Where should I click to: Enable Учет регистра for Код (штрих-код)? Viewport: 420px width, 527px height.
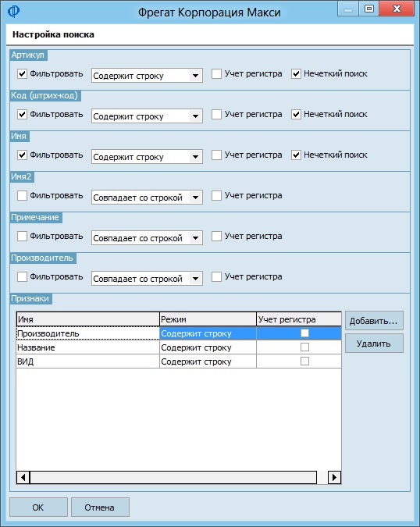tap(217, 114)
